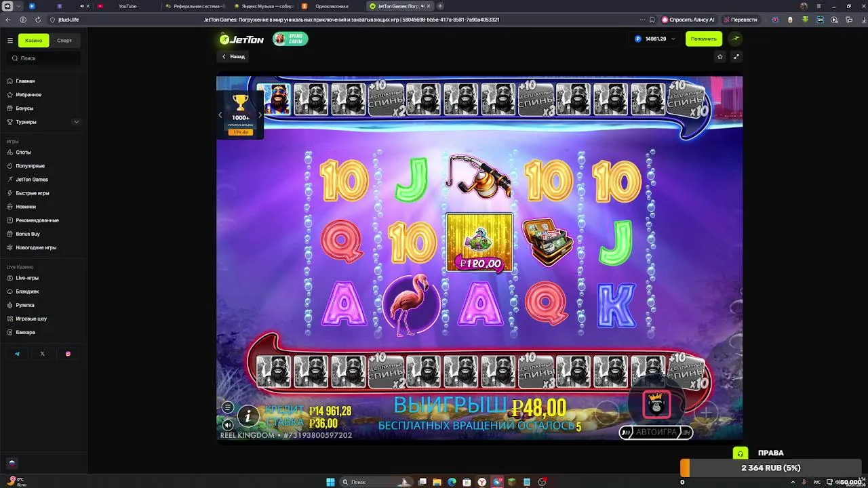Image resolution: width=868 pixels, height=488 pixels.
Task: Click the Время Санты promo badge
Action: tap(290, 39)
